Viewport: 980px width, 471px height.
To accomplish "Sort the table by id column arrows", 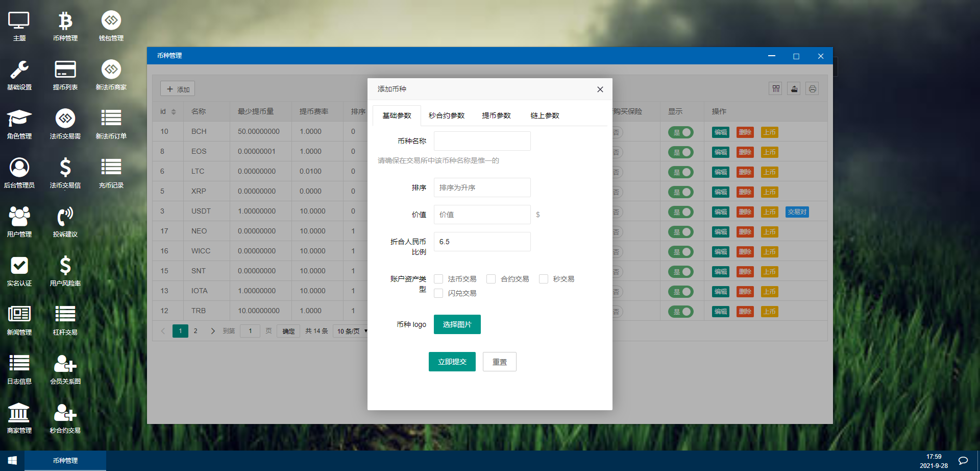I will (x=174, y=112).
